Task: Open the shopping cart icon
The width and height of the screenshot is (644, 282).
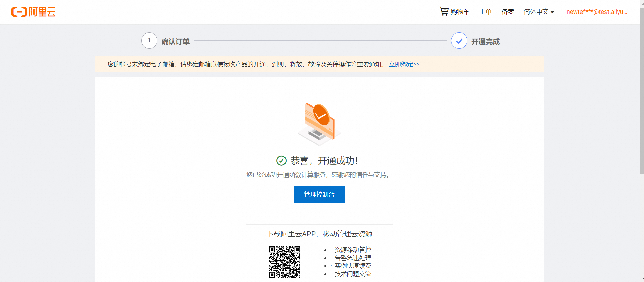Action: [x=444, y=11]
